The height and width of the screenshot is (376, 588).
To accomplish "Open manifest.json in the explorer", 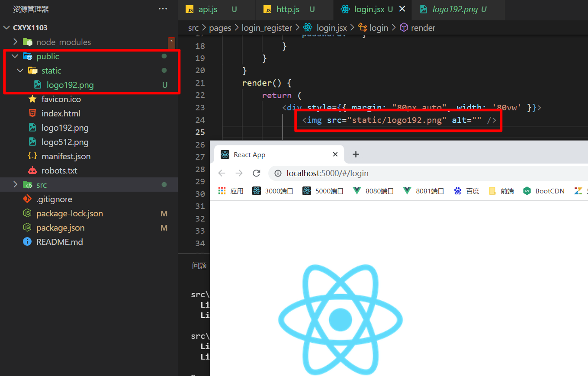I will coord(66,156).
